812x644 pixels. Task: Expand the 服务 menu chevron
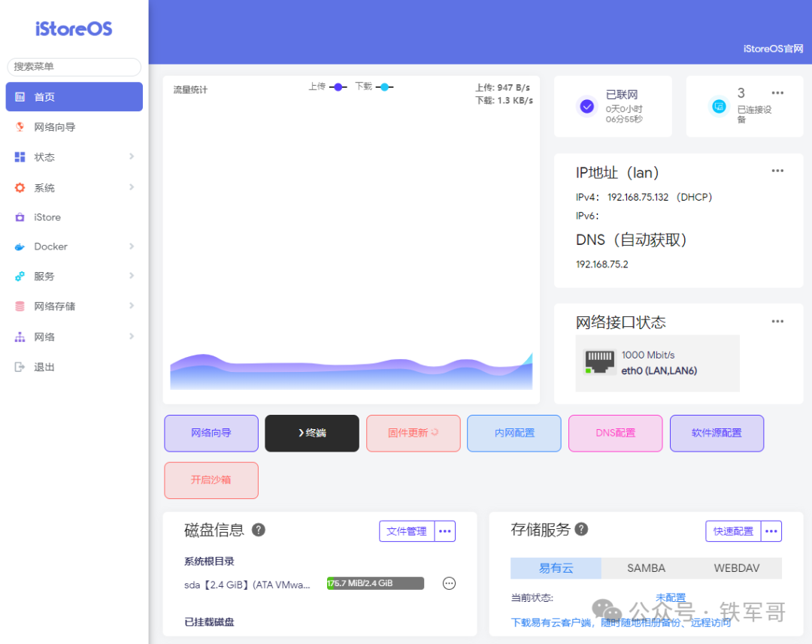[x=132, y=276]
